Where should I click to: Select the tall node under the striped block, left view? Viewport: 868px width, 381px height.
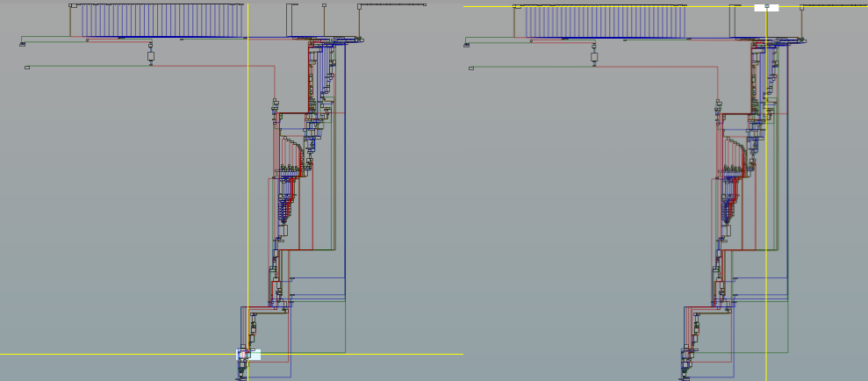tap(151, 56)
